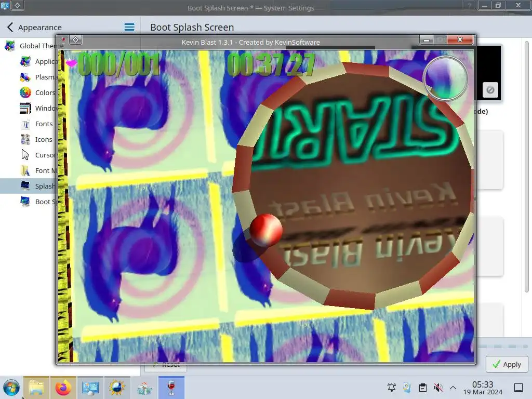
Task: Click the pink heart lives icon
Action: pyautogui.click(x=71, y=63)
